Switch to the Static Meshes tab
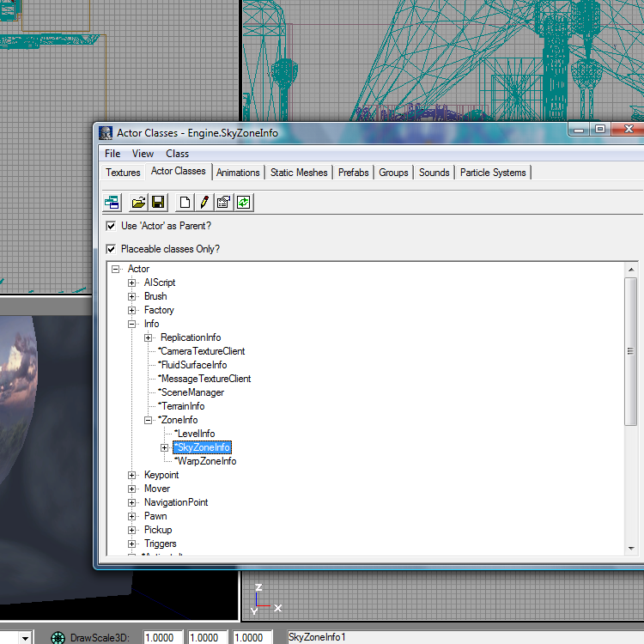 [x=299, y=173]
